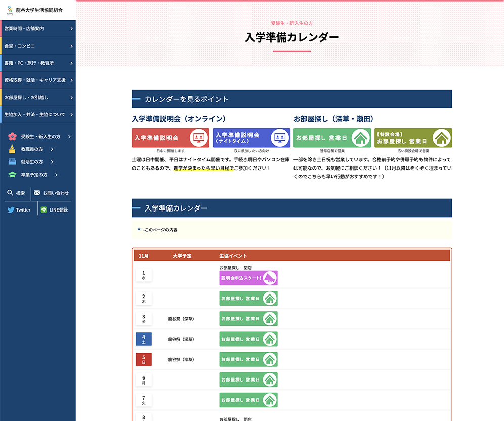Screen dimensions: 504x421
Task: Expand chevron next to 資格取得・就活・キャリア支援
Action: 71,80
